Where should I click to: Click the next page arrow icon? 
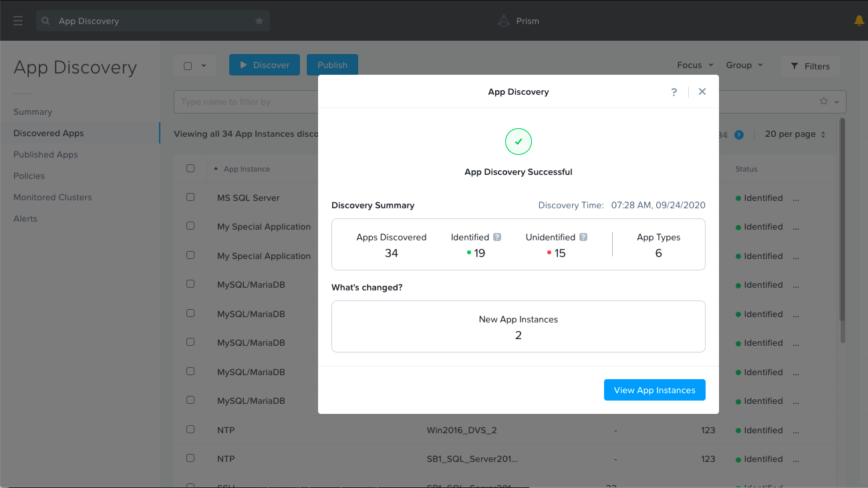[x=739, y=134]
